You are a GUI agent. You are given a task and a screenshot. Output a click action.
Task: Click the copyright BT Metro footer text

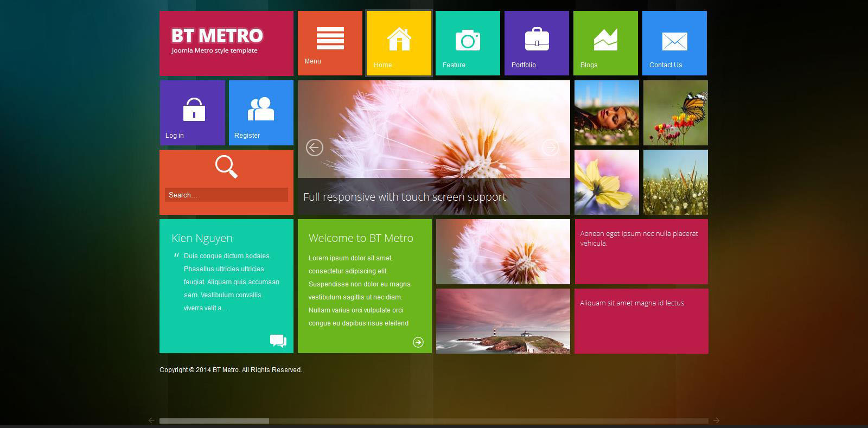231,370
